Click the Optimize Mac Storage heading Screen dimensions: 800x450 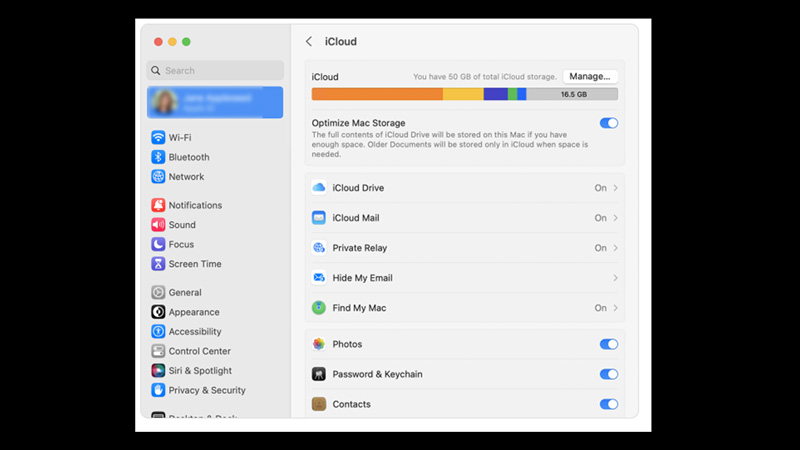pos(358,123)
